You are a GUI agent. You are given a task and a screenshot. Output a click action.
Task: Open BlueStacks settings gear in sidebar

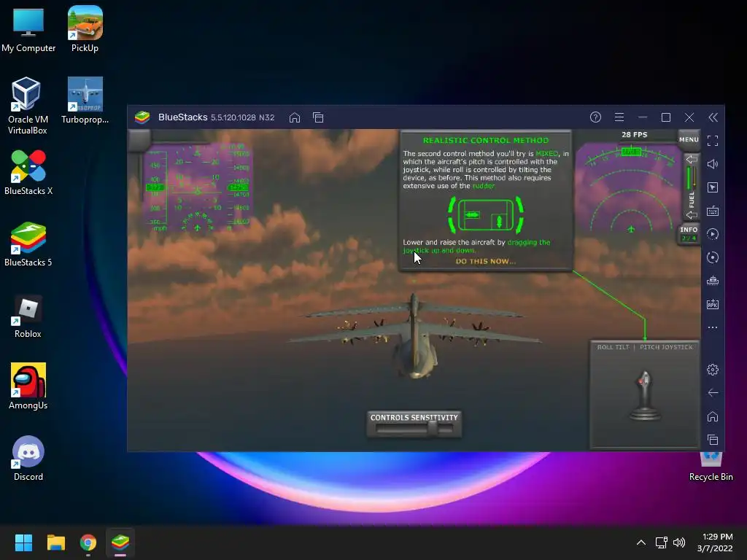click(713, 370)
